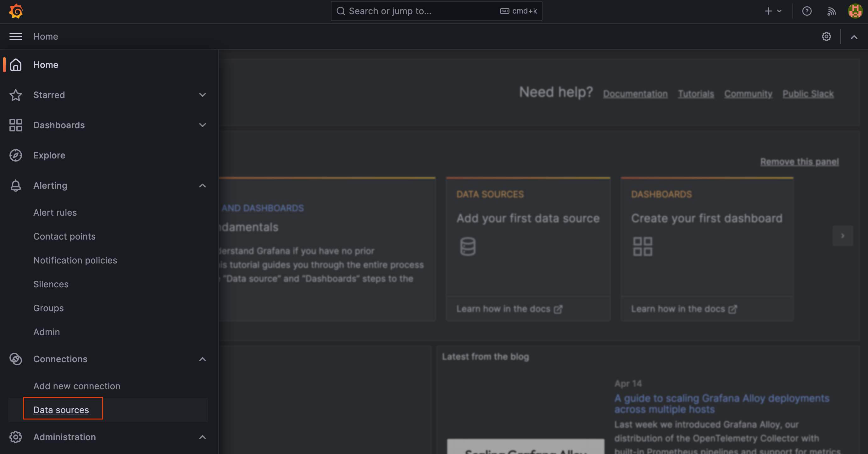
Task: Click the Dashboards grid icon
Action: tap(15, 125)
